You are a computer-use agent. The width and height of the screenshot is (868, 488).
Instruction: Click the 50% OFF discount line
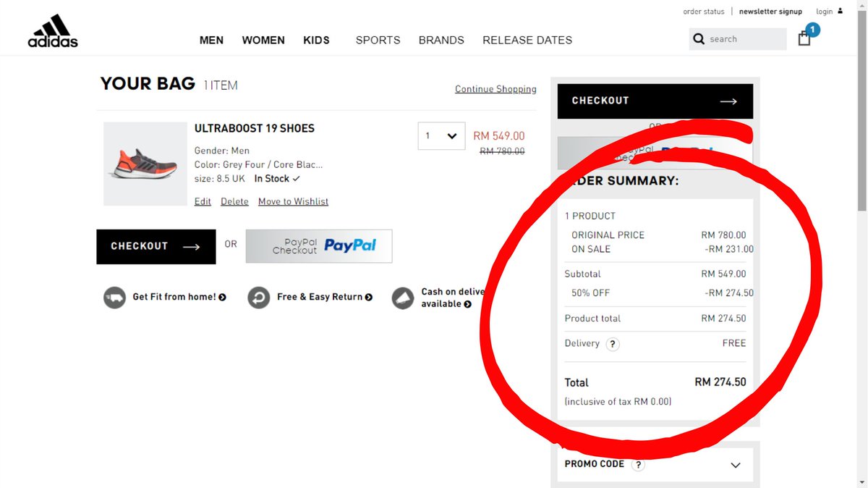(x=659, y=293)
